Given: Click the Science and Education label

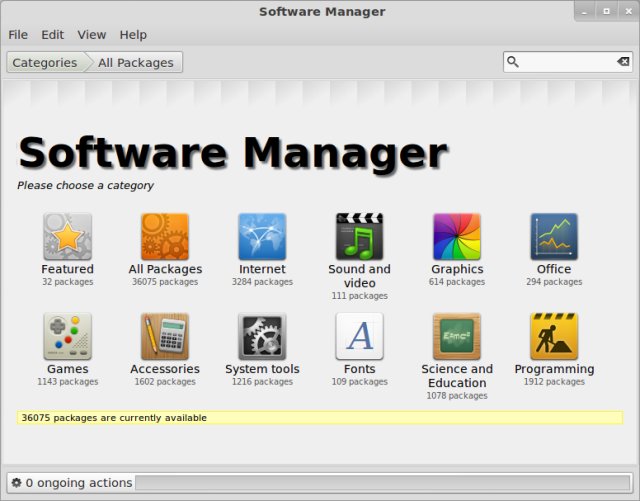Looking at the screenshot, I should tap(457, 376).
